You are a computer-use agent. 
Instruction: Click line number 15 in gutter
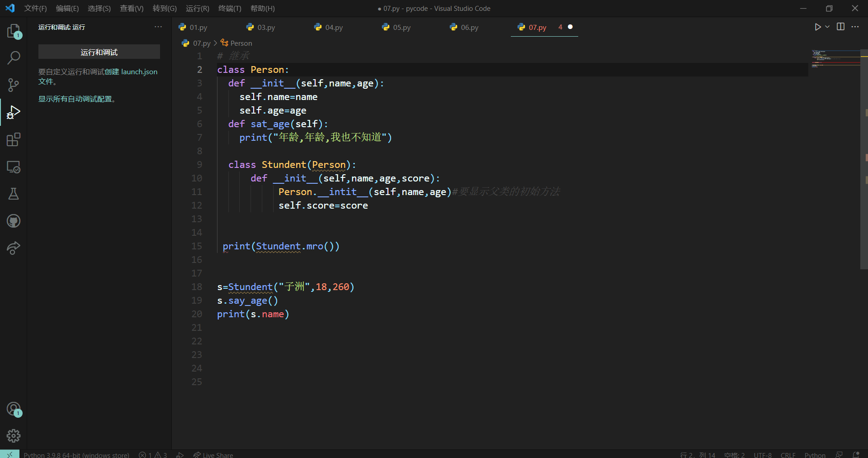pyautogui.click(x=197, y=246)
